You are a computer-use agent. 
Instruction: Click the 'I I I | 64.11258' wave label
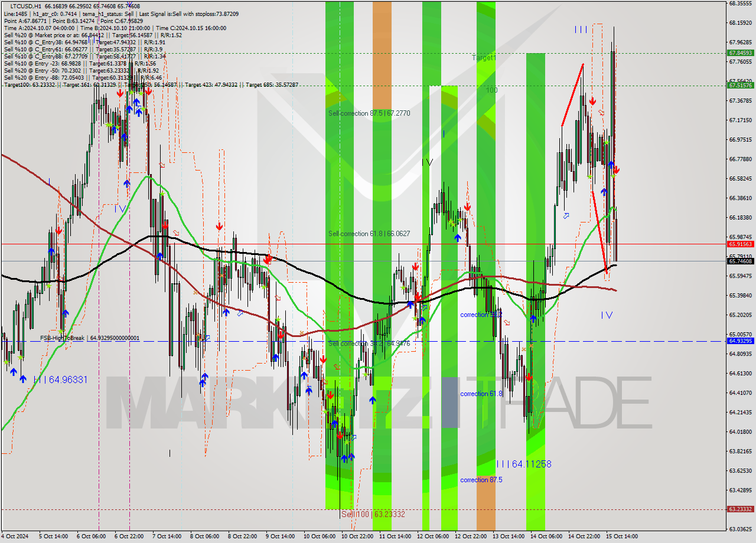523,464
